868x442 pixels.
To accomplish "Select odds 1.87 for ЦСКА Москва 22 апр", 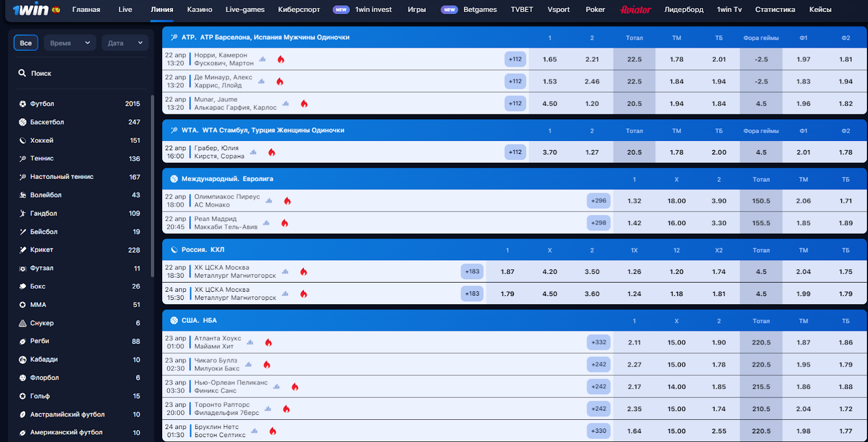I will [507, 271].
